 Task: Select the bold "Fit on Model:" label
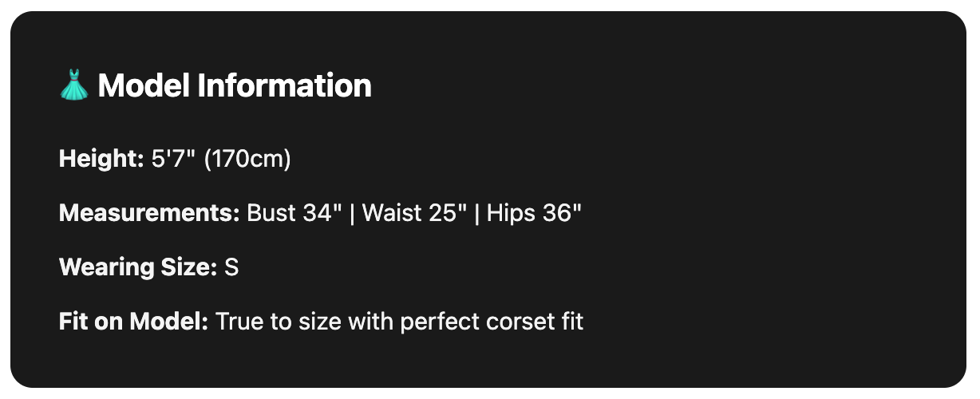(x=133, y=322)
